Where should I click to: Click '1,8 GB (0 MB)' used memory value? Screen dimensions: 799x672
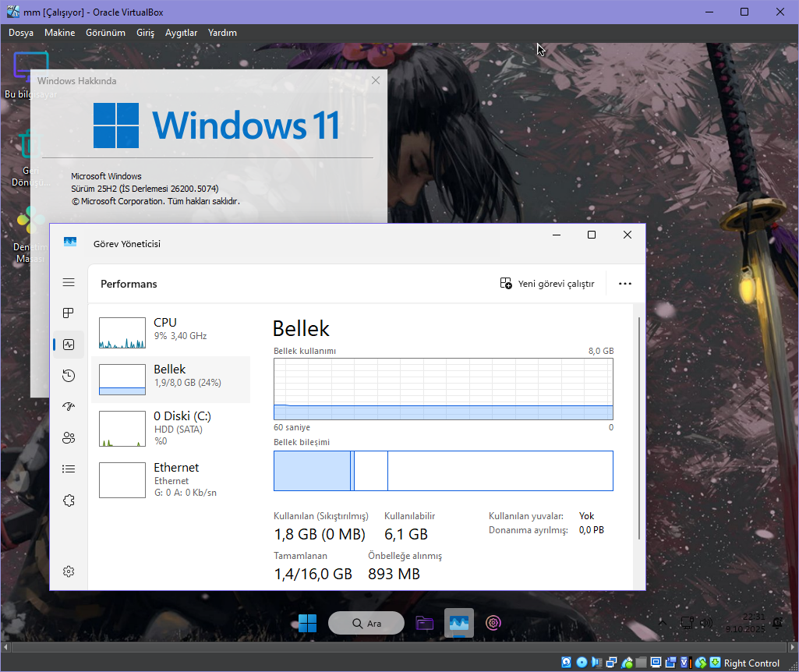coord(320,534)
